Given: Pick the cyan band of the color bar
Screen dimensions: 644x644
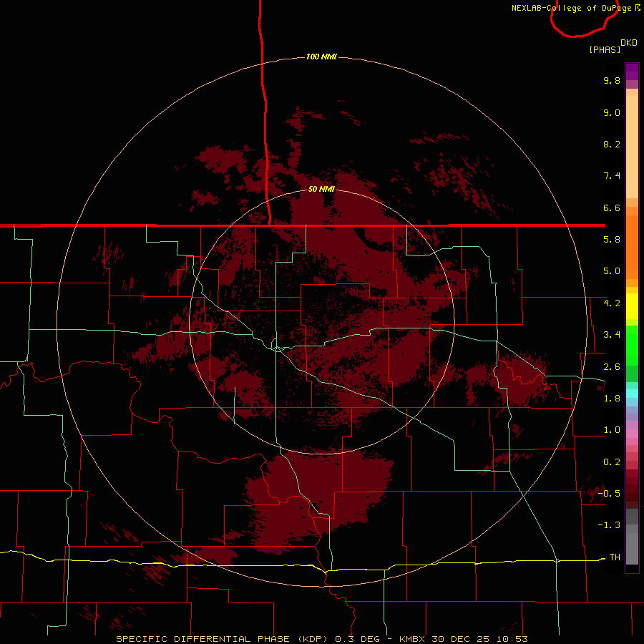Looking at the screenshot, I should click(x=632, y=394).
